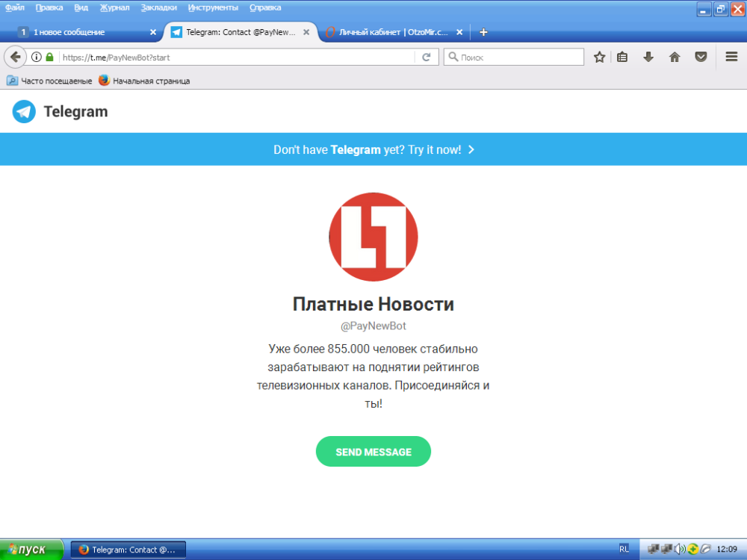
Task: Go back to the previous page
Action: [x=15, y=57]
